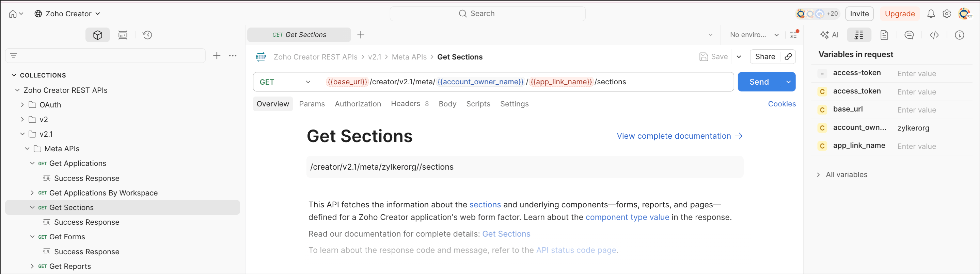This screenshot has height=274, width=980.
Task: Click the Send button
Action: (x=759, y=82)
